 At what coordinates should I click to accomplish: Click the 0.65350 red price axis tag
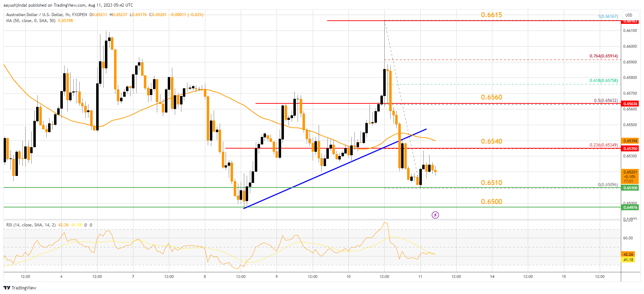pos(630,149)
